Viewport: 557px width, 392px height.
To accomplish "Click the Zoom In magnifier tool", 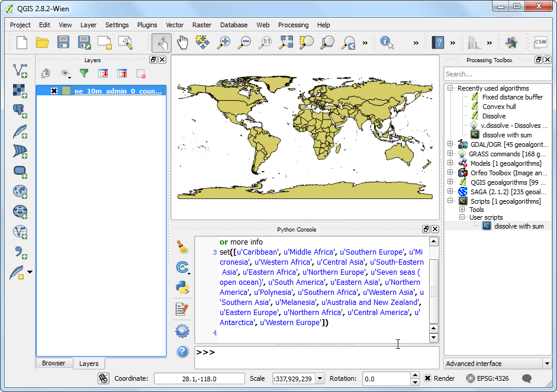I will pos(224,42).
